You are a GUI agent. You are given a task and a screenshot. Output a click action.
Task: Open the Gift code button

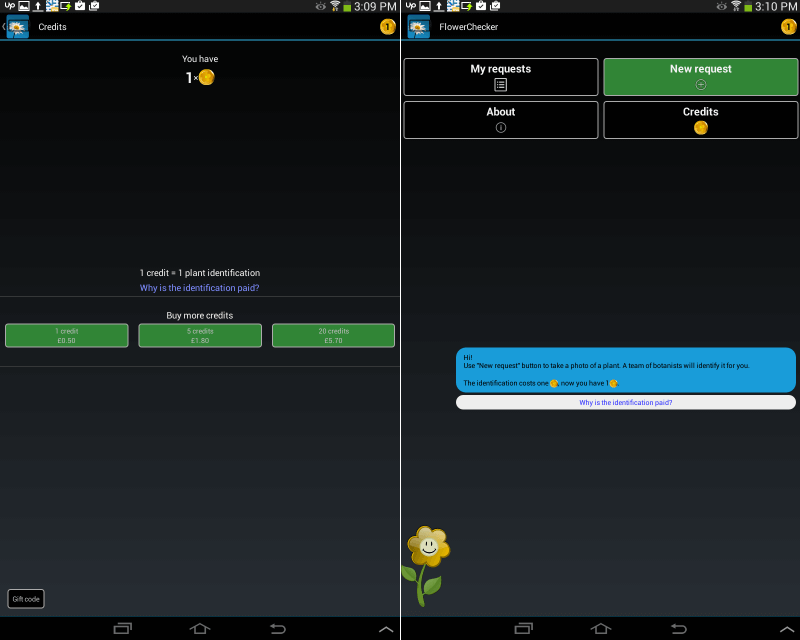[x=26, y=599]
